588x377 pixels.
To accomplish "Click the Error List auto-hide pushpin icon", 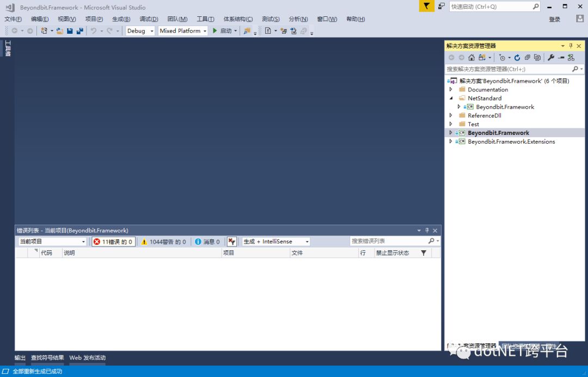I will (427, 231).
